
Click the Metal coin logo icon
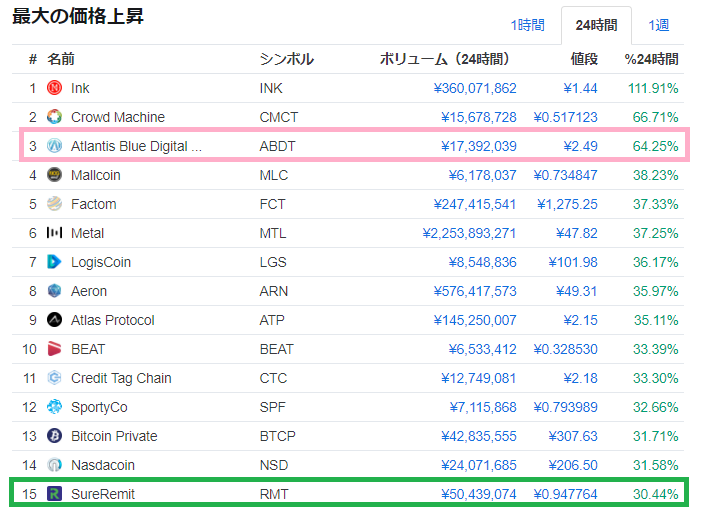click(x=55, y=233)
